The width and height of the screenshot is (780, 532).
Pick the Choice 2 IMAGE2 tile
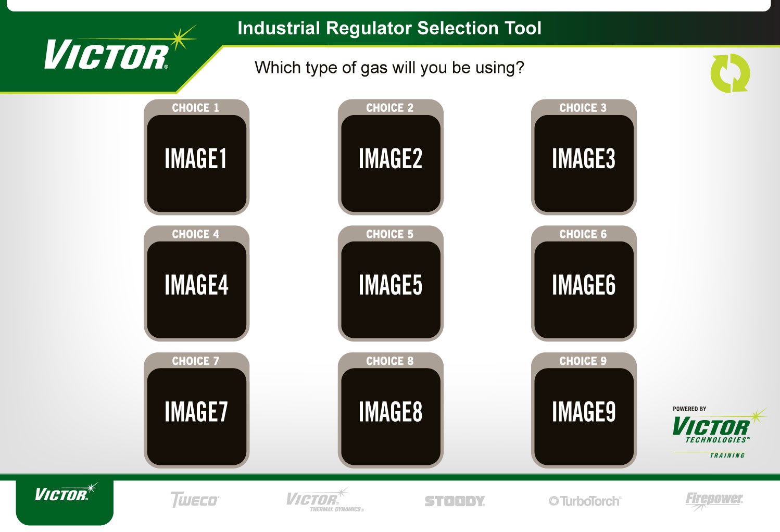(x=390, y=158)
